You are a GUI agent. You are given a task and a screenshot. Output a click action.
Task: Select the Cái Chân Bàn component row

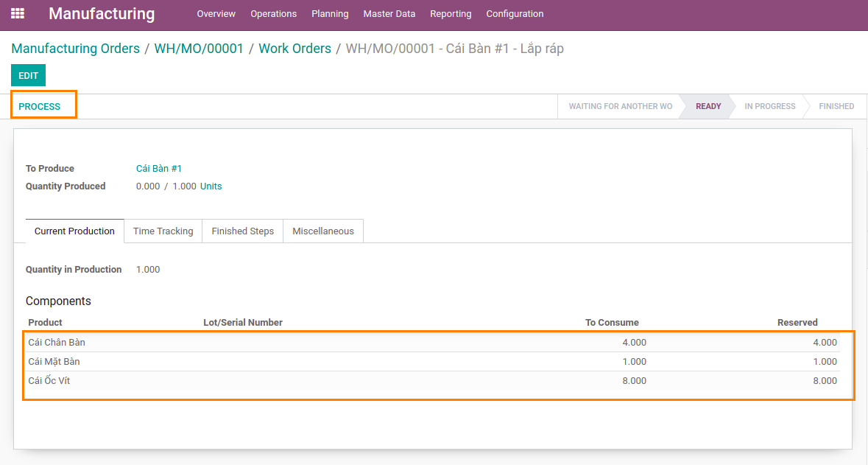click(x=433, y=343)
